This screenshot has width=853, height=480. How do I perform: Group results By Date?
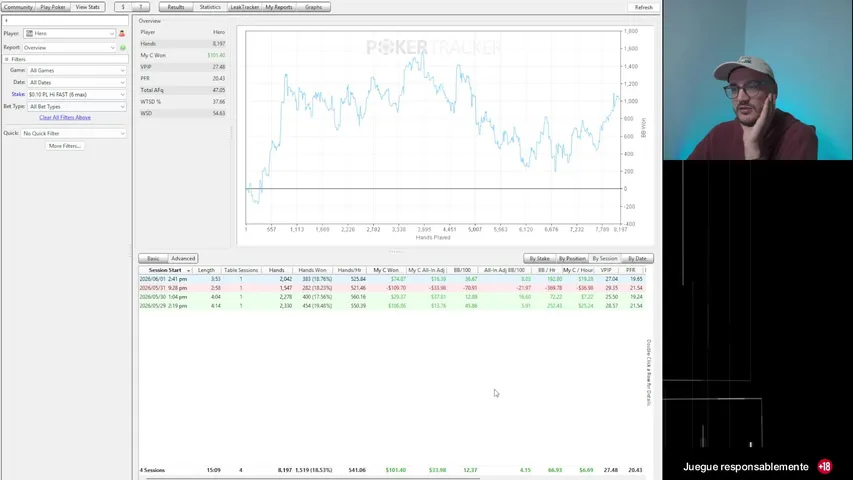coord(637,259)
